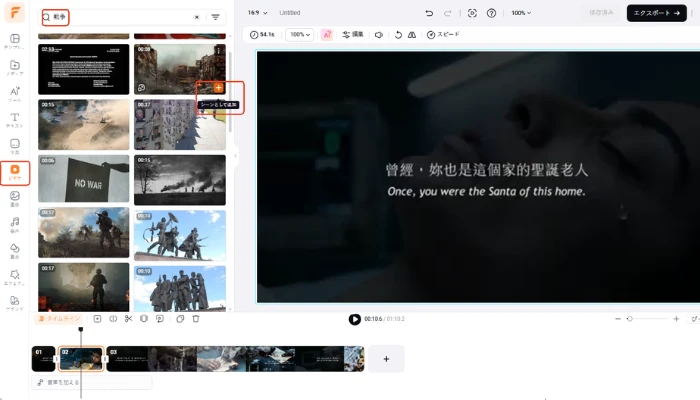Collapse the left media panel handle
This screenshot has width=700, height=400.
point(235,156)
